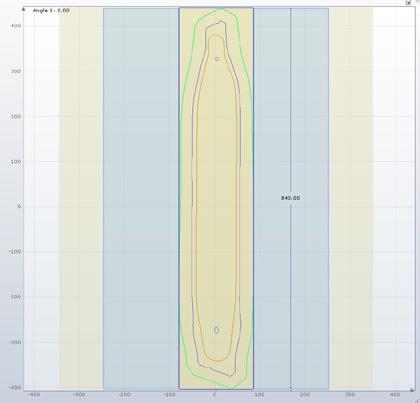Select the small oval marker near contour bottom
The image size is (420, 403).
pyautogui.click(x=216, y=330)
